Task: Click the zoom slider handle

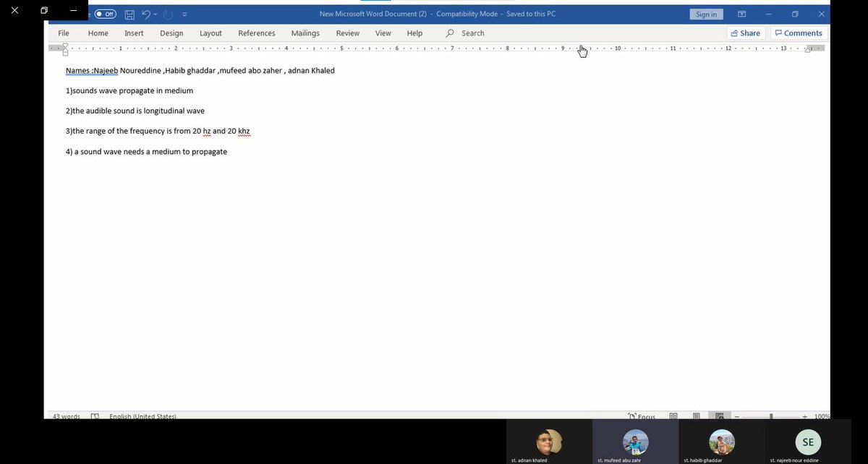Action: (771, 417)
